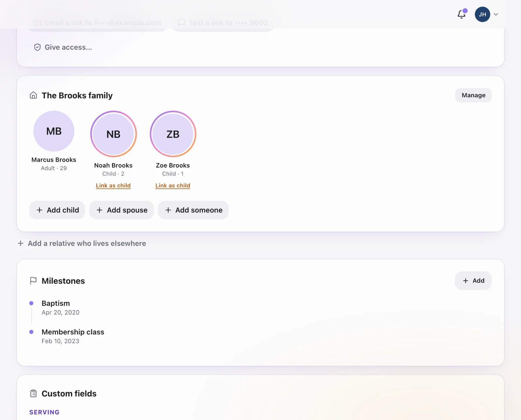Click the Membership class timeline dot
Screen dimensions: 521x420
coord(31,332)
